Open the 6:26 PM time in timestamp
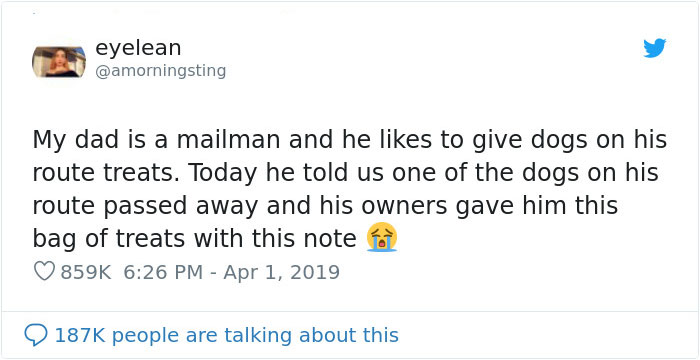700x360 pixels. 163,272
